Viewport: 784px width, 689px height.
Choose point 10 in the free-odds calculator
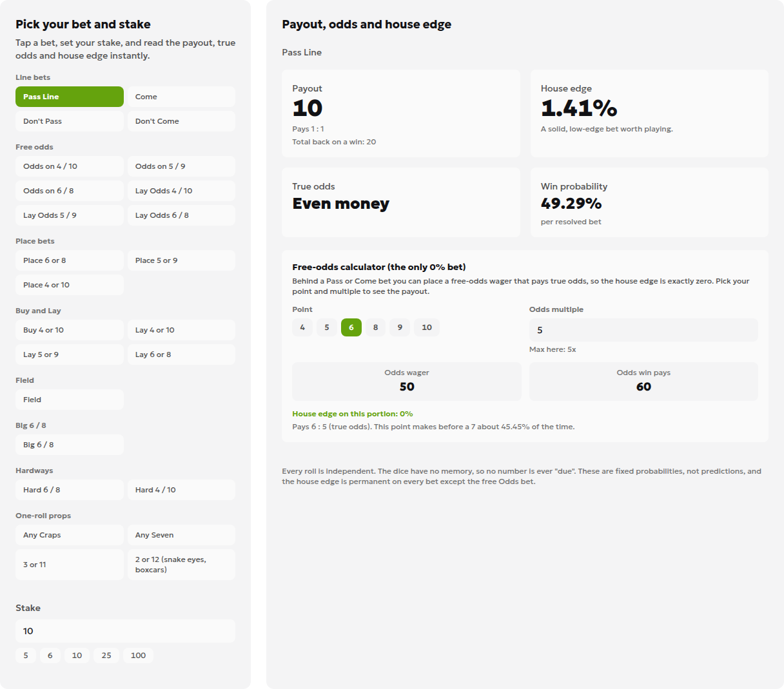(x=427, y=327)
